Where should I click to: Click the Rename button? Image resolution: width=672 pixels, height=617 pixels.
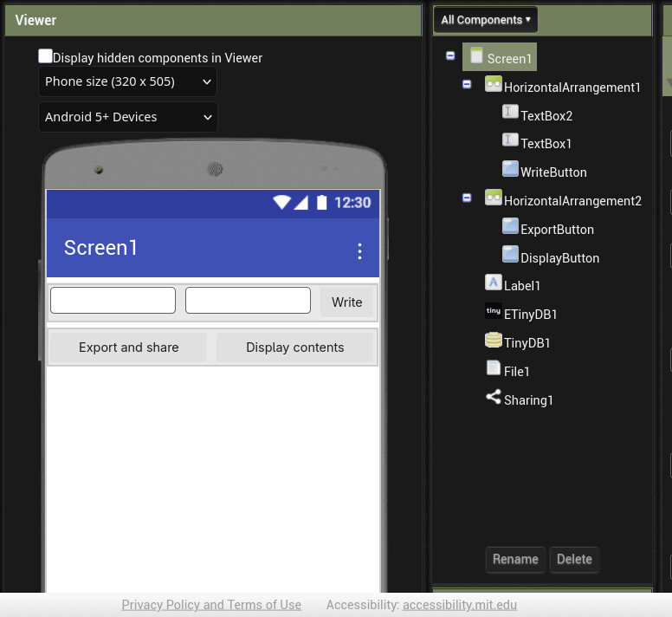[515, 560]
